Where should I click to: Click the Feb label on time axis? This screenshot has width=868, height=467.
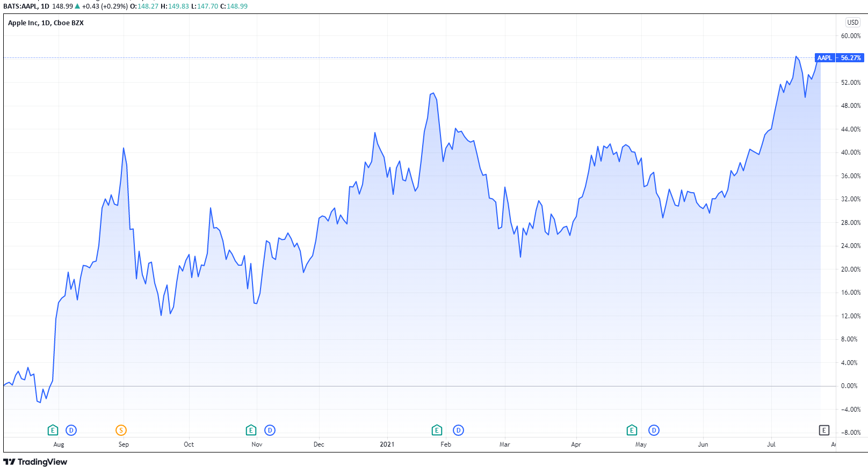446,444
